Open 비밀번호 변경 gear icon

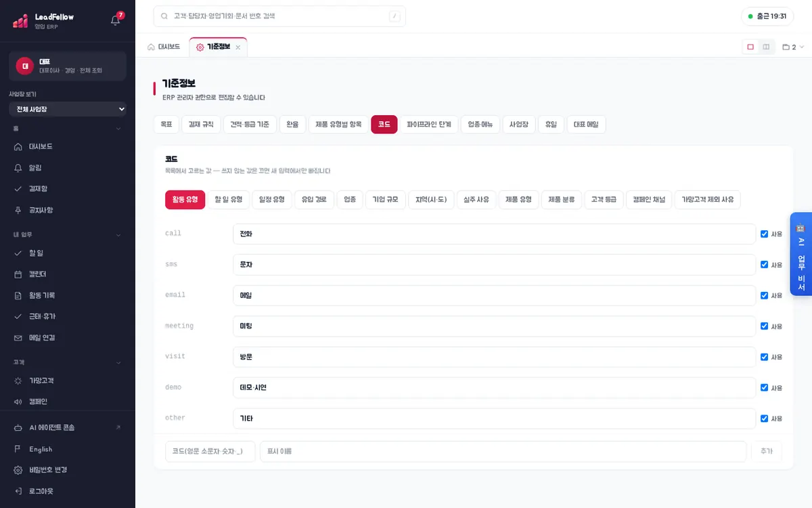tap(18, 470)
